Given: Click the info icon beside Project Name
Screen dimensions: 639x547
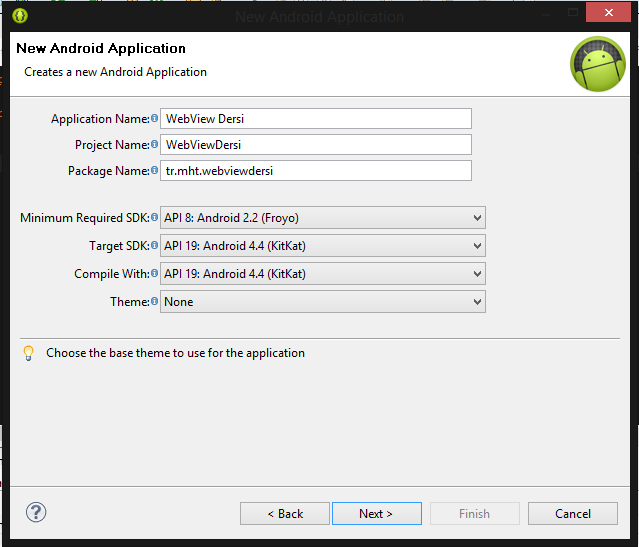Looking at the screenshot, I should pyautogui.click(x=154, y=144).
